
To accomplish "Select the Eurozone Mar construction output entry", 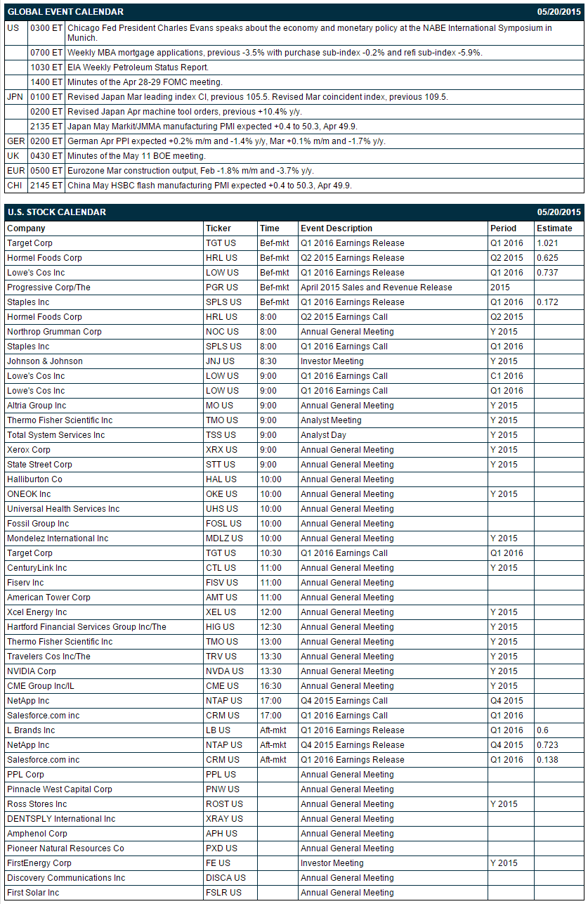I will pos(190,171).
